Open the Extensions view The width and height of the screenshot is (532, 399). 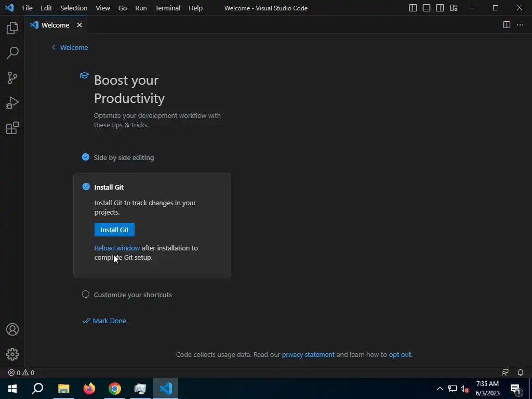point(12,128)
